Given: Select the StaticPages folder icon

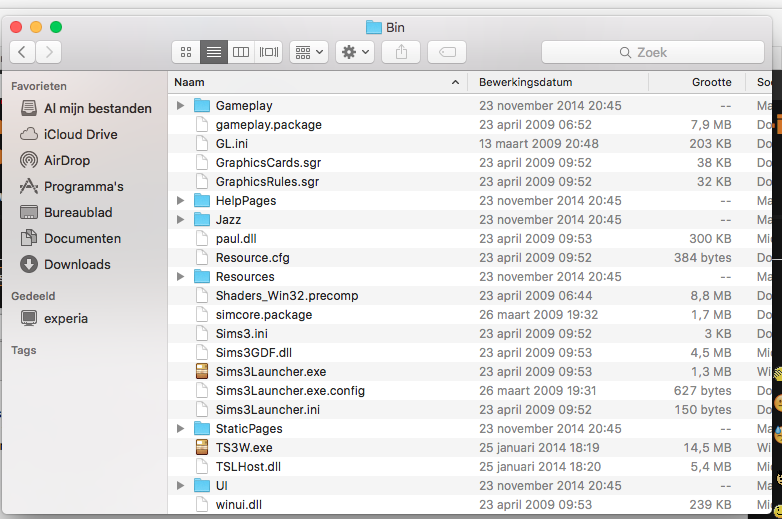Looking at the screenshot, I should pos(202,428).
